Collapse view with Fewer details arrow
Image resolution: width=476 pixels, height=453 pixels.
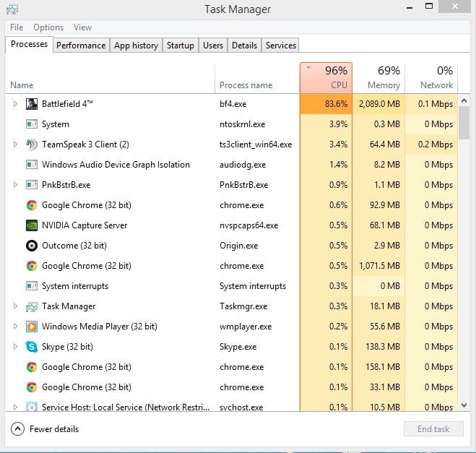(x=17, y=429)
